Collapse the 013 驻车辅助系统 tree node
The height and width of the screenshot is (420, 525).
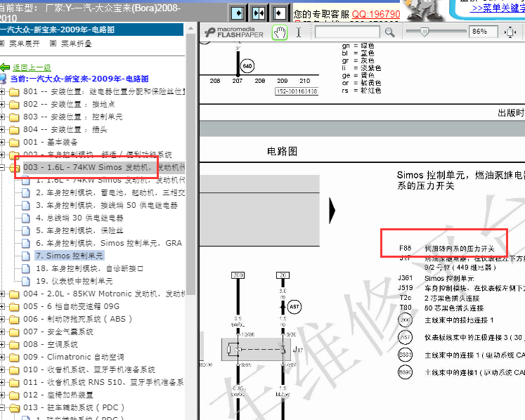[x=2, y=407]
